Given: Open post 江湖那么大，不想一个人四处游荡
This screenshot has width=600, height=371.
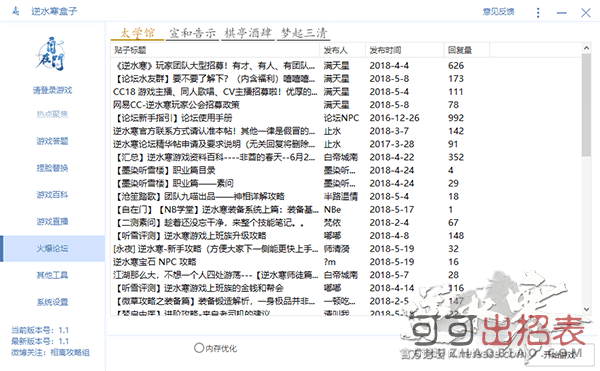Looking at the screenshot, I should coord(215,275).
